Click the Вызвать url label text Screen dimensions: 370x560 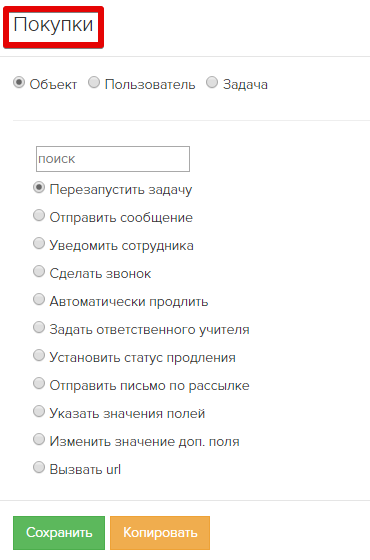tap(85, 469)
